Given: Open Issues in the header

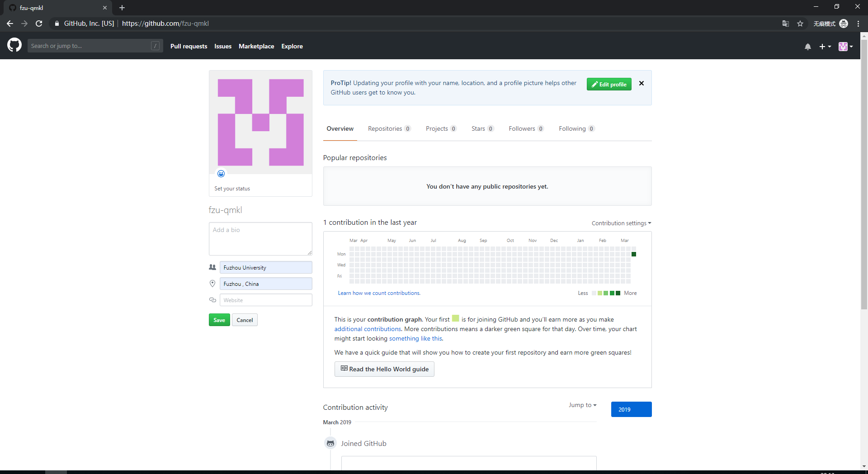Looking at the screenshot, I should tap(223, 46).
